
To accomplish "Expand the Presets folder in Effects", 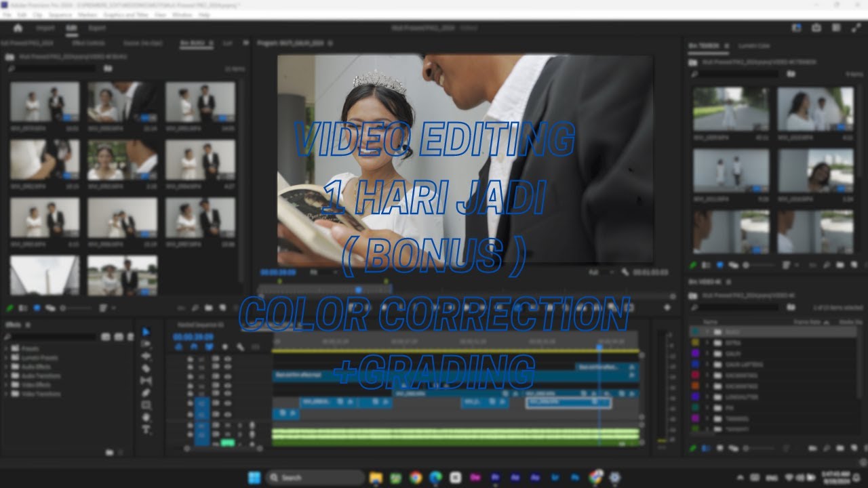I will [x=7, y=348].
